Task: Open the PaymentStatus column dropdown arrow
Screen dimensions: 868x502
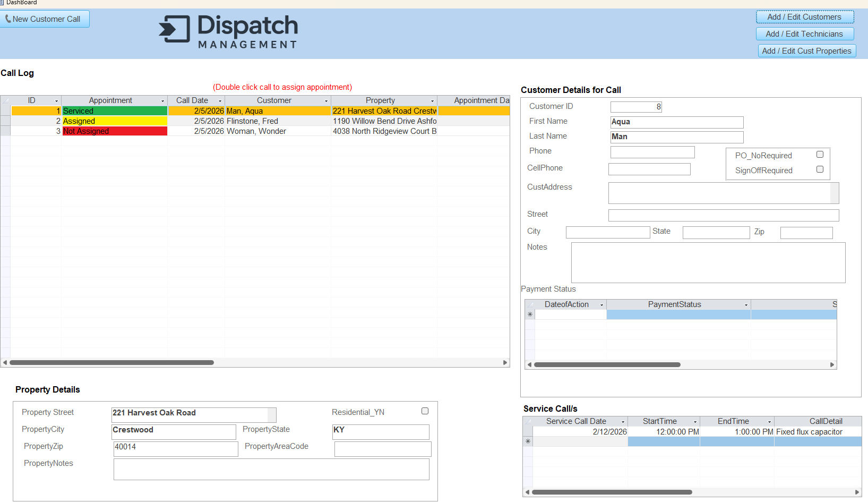Action: click(x=746, y=305)
